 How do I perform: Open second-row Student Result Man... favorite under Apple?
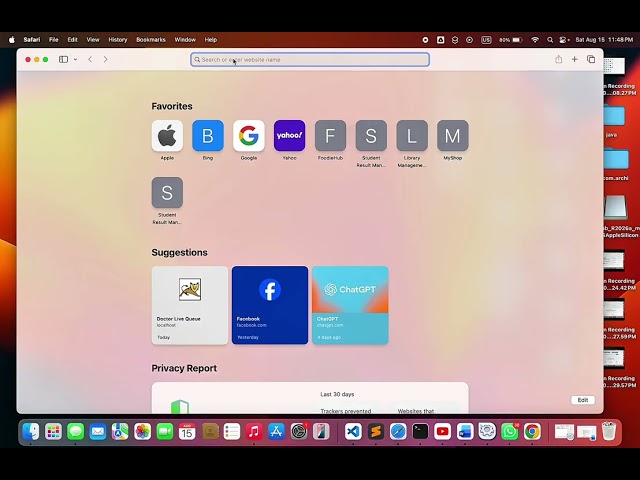point(167,192)
